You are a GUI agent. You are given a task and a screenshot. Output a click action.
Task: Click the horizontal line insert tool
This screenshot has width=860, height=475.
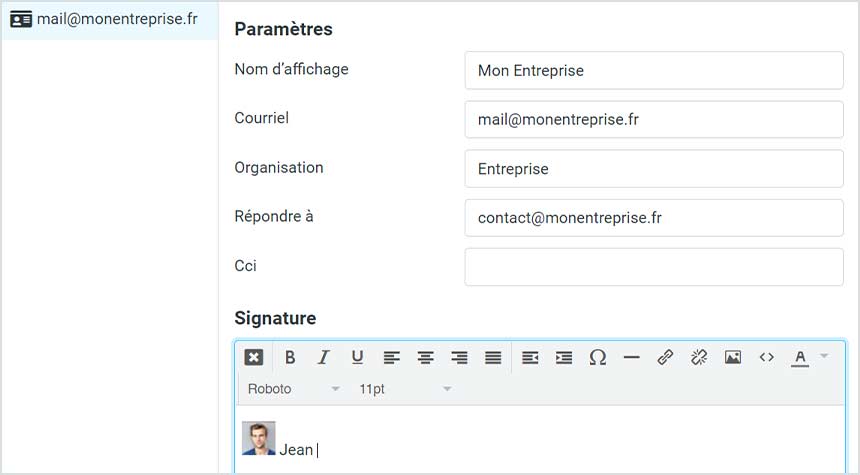(631, 358)
